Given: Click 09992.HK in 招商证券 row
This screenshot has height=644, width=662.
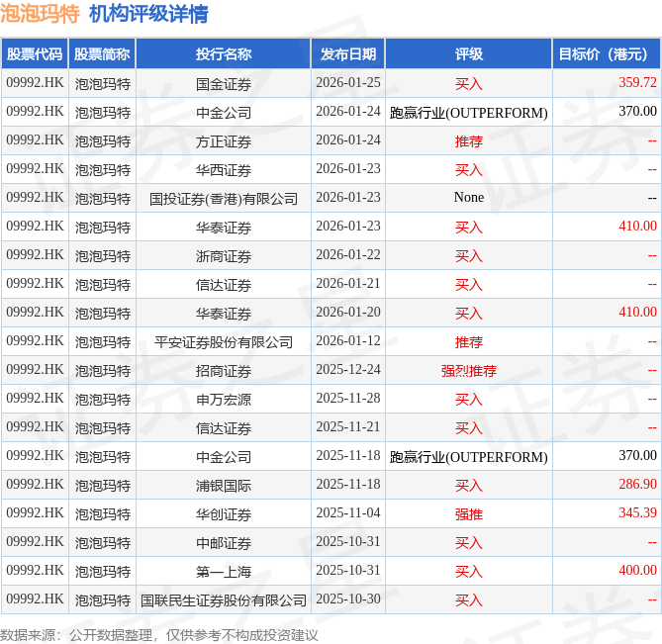Looking at the screenshot, I should tap(35, 369).
